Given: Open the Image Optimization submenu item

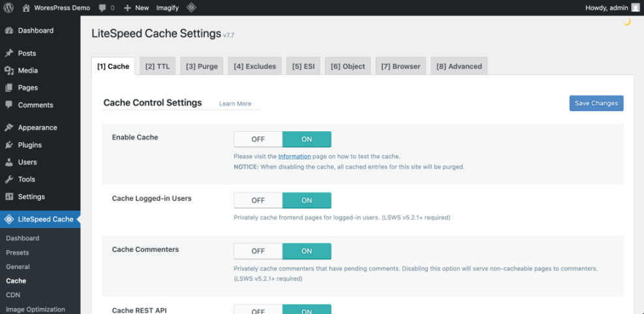Looking at the screenshot, I should 36,309.
